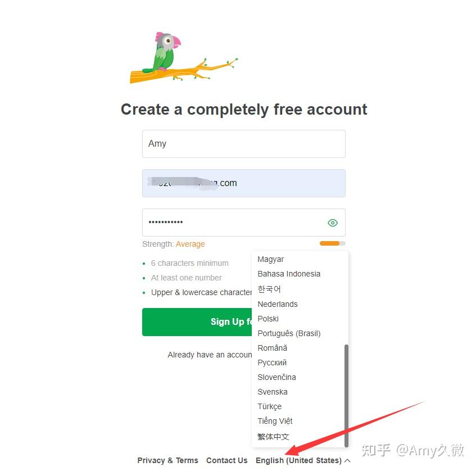Collapse the English (United States) language chevron
This screenshot has width=476, height=471.
348,460
